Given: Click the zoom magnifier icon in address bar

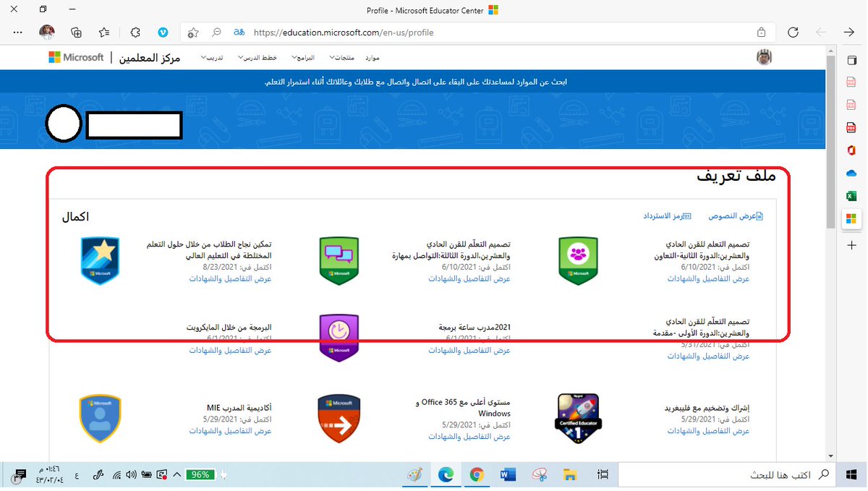Looking at the screenshot, I should [216, 33].
